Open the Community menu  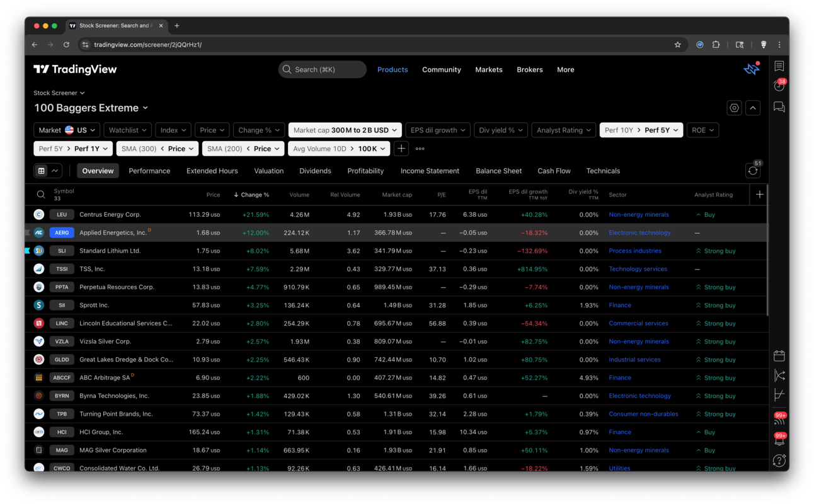(442, 69)
